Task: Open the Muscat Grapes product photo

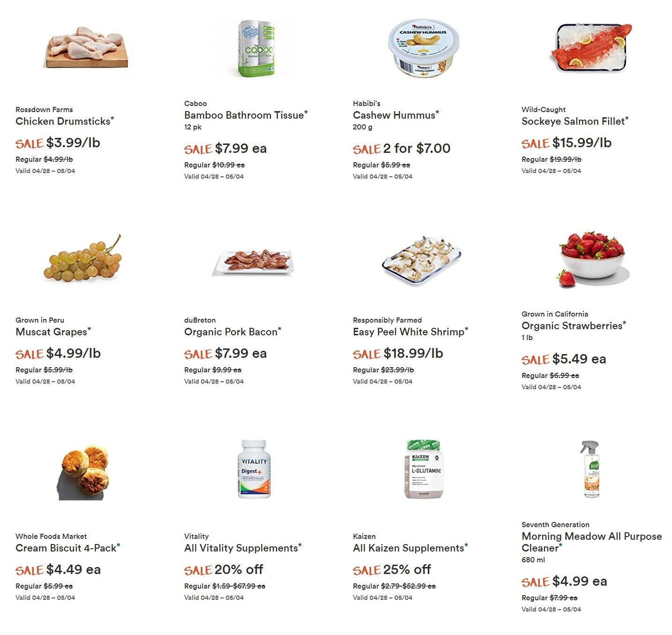Action: click(x=83, y=258)
